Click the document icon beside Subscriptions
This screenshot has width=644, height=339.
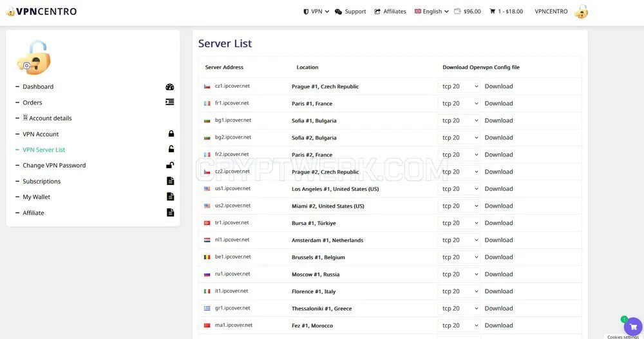[171, 181]
